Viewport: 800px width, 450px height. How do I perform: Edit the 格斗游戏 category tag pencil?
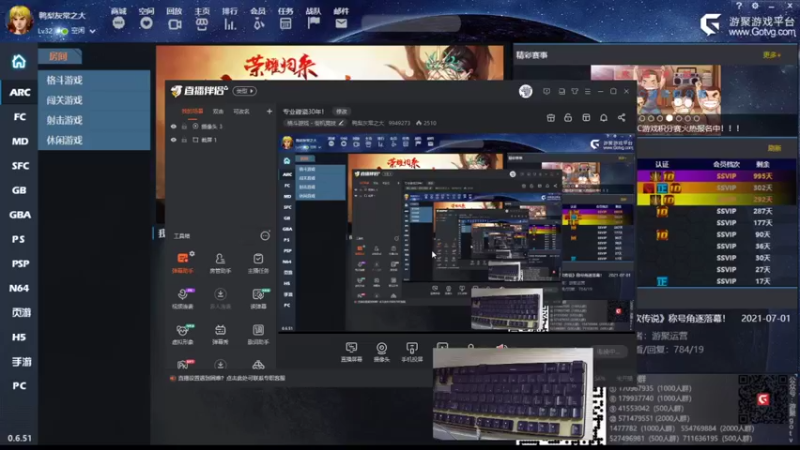[341, 123]
